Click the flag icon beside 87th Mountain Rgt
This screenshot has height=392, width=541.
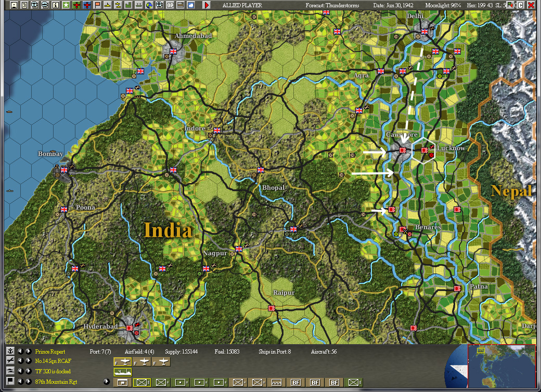tap(10, 381)
